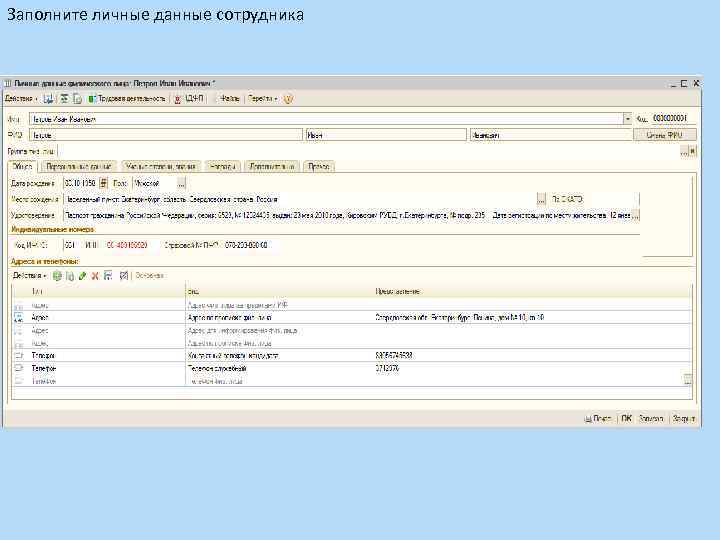Clear the group field with X button
Screen dimensions: 720x540
click(693, 151)
